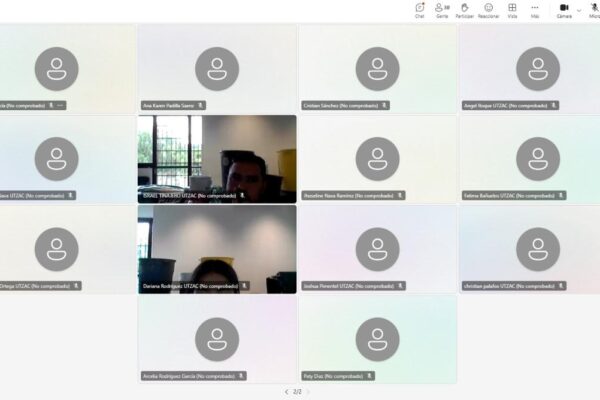The height and width of the screenshot is (400, 600).
Task: Click muted mic icon beside Cristian Sánchez
Action: pyautogui.click(x=384, y=105)
